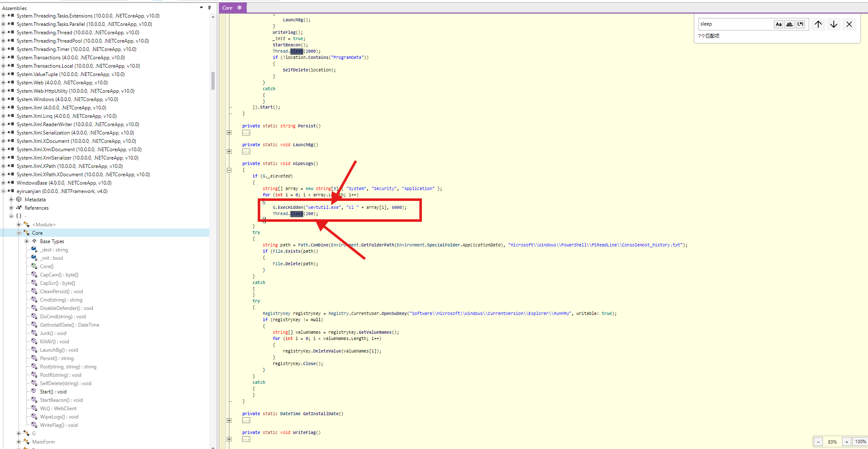Open Assemblies panel dropdown arrow
868x449 pixels.
[201, 8]
